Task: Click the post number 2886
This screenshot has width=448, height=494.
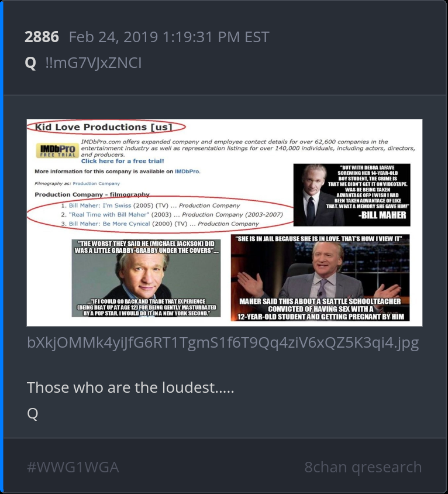Action: (x=42, y=37)
